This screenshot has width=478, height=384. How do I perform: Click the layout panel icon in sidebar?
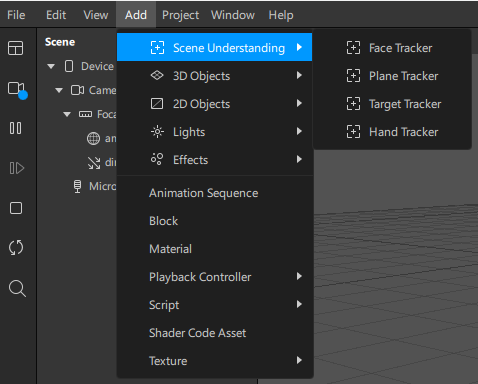(16, 48)
